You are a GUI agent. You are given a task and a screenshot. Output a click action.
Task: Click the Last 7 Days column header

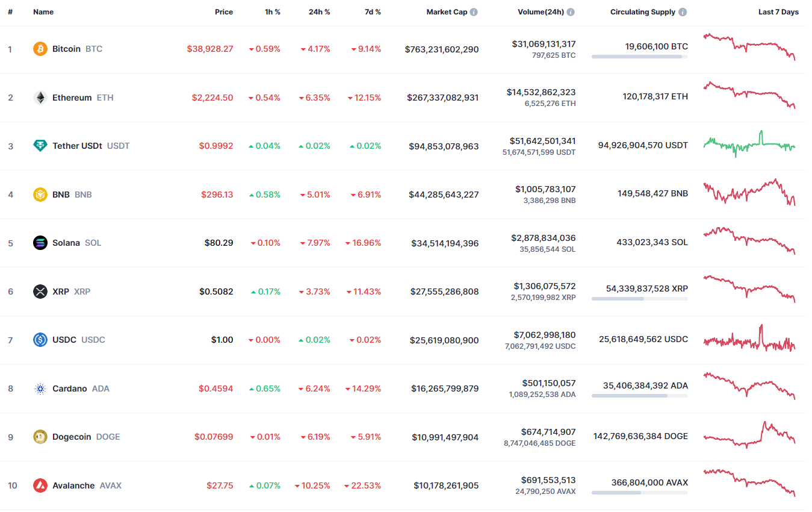point(778,12)
